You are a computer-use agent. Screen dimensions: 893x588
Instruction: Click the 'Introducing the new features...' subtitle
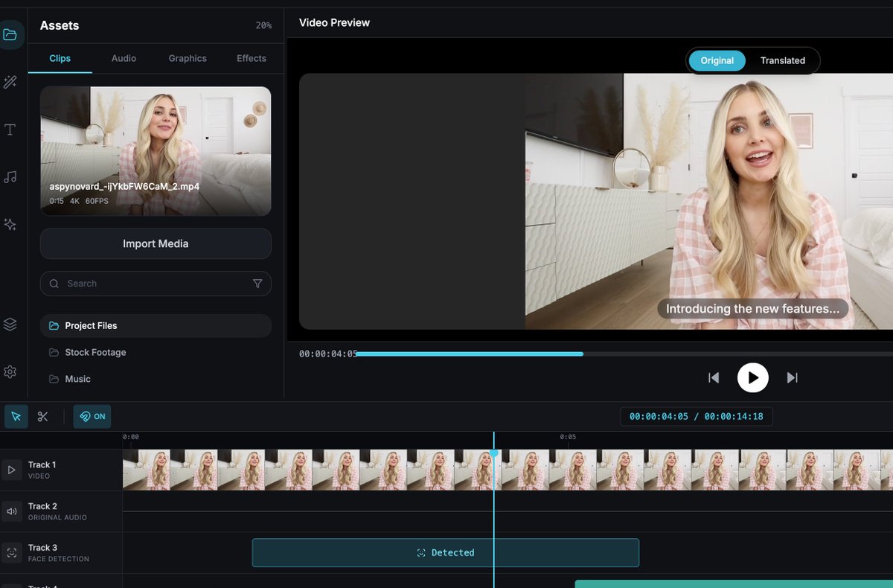coord(752,309)
